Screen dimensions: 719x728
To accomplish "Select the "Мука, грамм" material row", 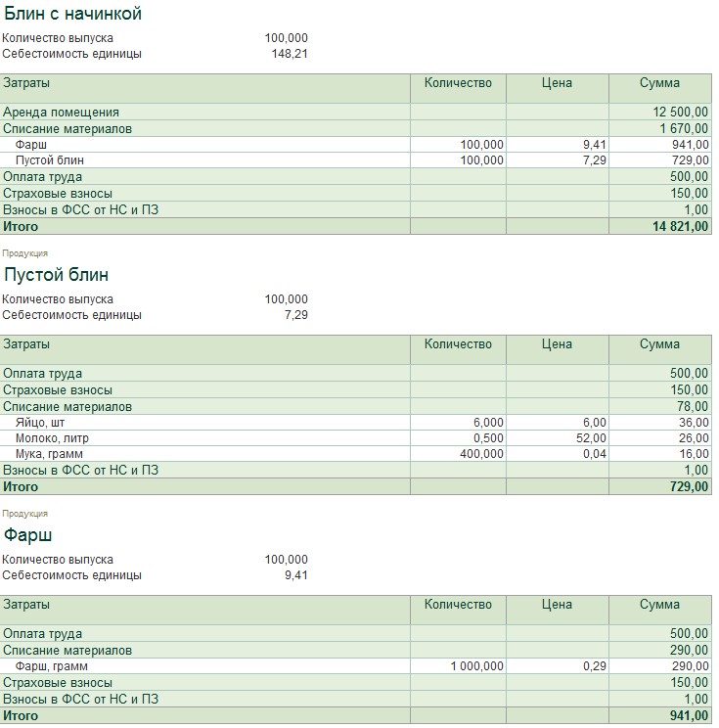I will coord(49,454).
